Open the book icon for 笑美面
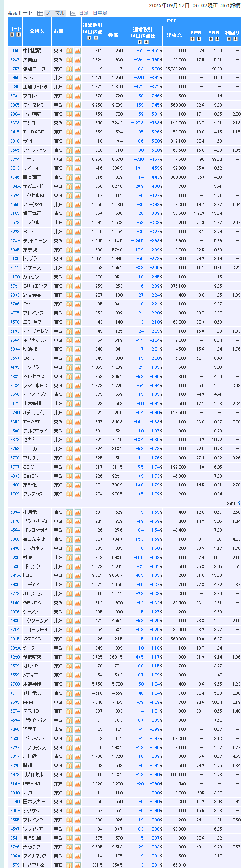Viewport: 246px width, 868px height. pyautogui.click(x=69, y=60)
